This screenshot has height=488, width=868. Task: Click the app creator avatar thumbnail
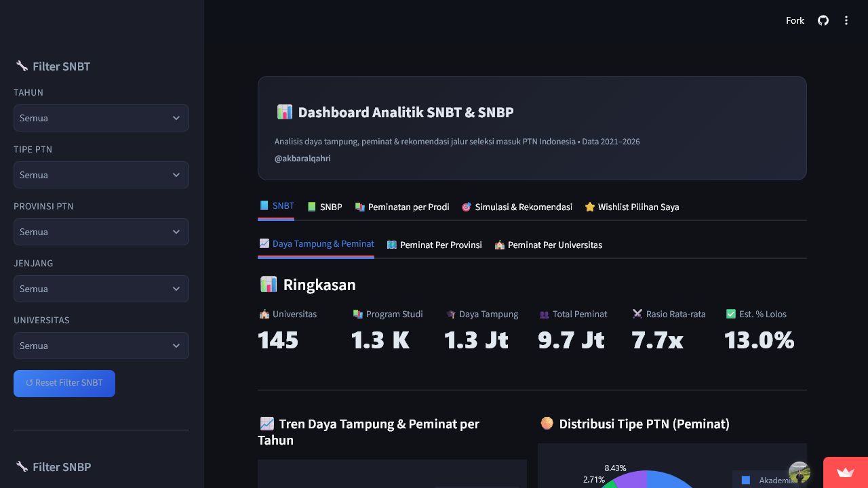click(x=800, y=472)
